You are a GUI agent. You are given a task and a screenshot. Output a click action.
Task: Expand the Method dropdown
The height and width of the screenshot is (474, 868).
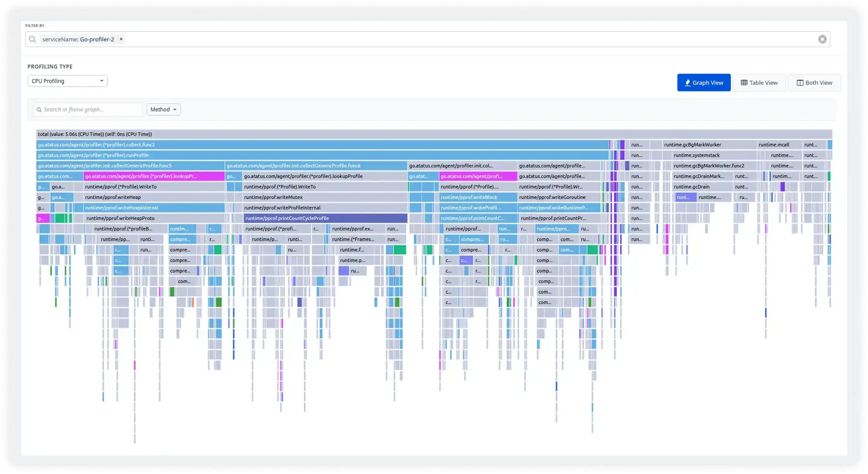[163, 109]
